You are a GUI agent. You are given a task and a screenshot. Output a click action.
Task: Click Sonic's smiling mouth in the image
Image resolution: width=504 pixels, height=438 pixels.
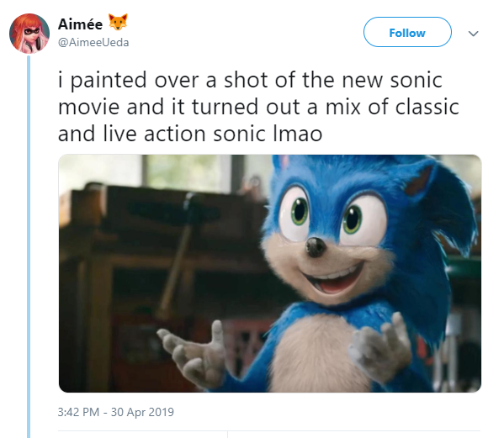(x=334, y=279)
